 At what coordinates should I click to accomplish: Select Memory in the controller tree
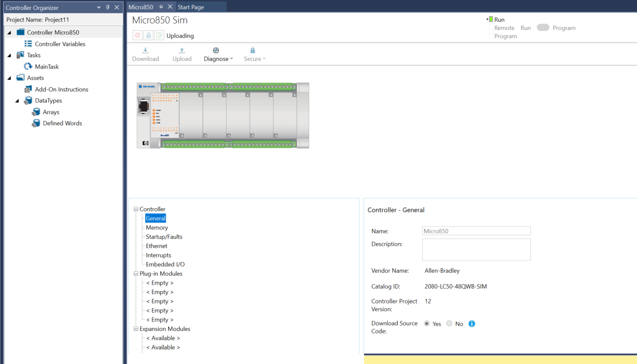[157, 227]
